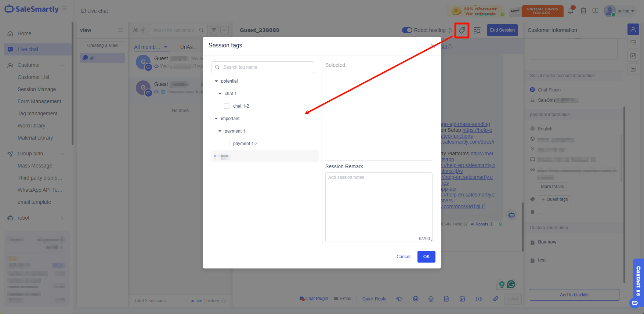Click the voice microphone icon
The image size is (644, 314).
pyautogui.click(x=431, y=299)
